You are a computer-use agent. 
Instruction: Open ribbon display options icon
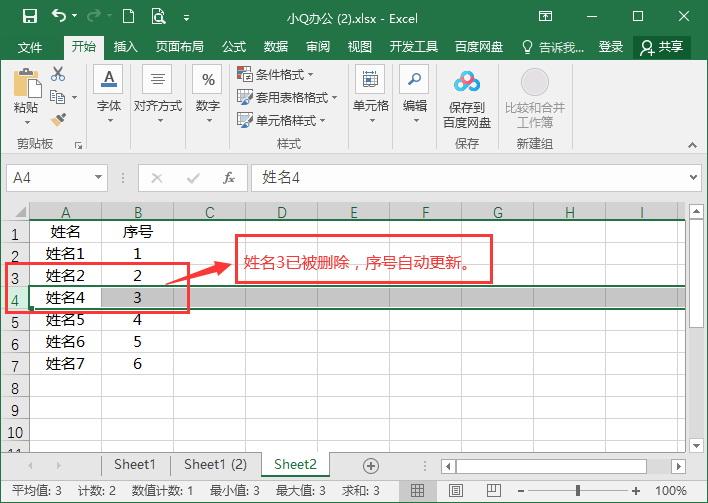(545, 17)
